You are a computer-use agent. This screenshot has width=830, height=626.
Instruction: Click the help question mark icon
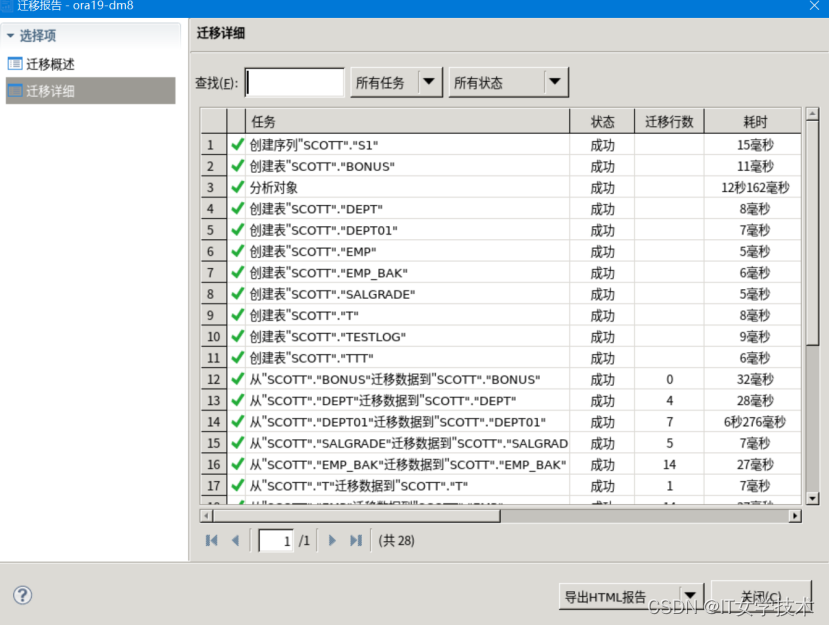click(x=21, y=595)
